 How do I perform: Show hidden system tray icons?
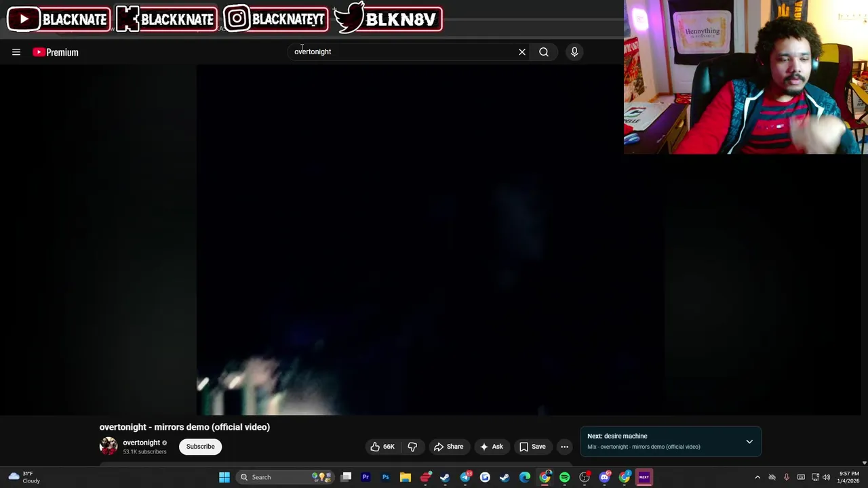(x=757, y=477)
